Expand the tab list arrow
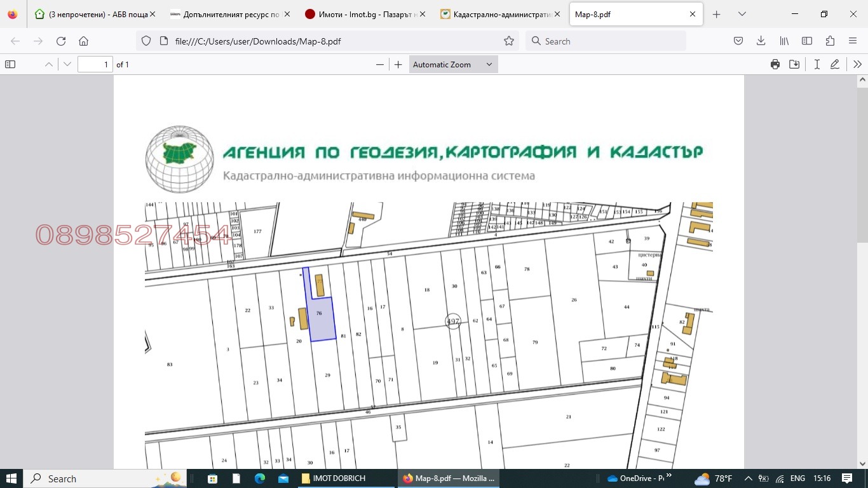 point(741,13)
